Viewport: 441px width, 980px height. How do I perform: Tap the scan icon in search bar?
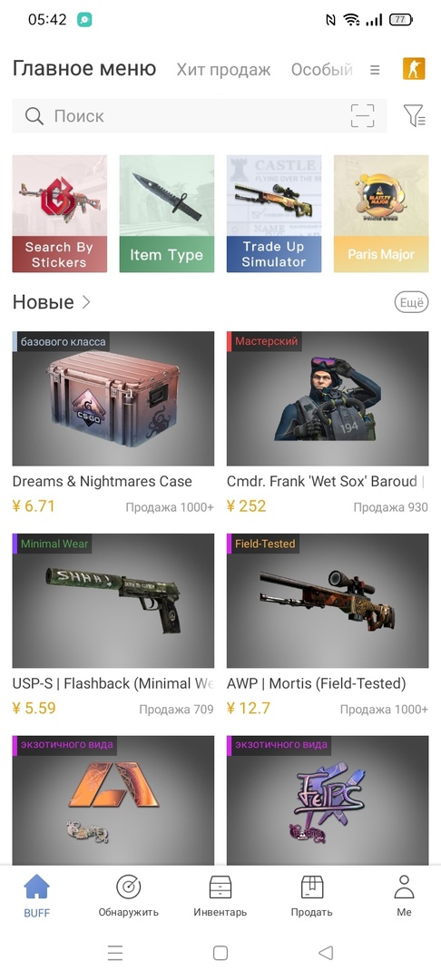pyautogui.click(x=362, y=115)
